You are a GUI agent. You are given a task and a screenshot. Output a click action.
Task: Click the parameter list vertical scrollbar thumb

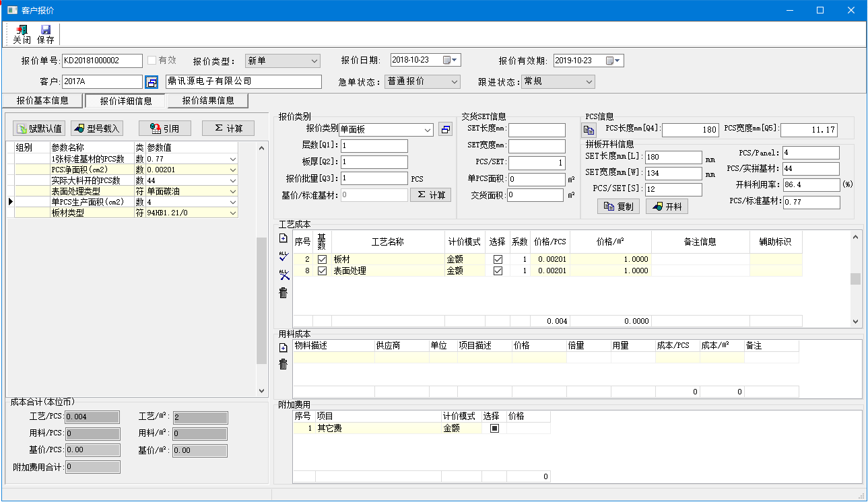[262, 301]
